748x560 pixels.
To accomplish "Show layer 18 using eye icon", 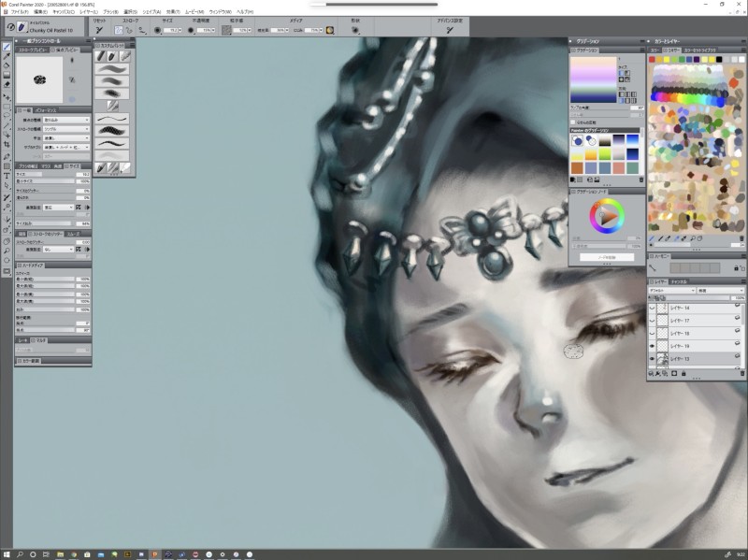I will pos(652,333).
